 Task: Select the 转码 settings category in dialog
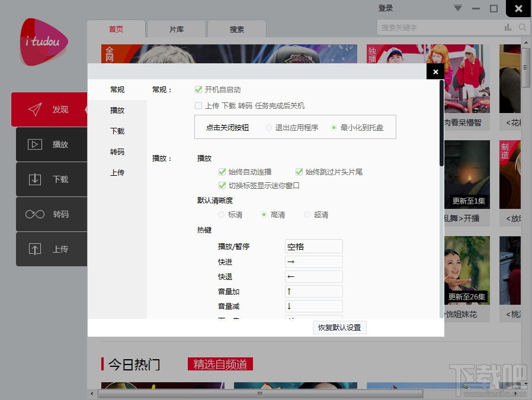117,151
